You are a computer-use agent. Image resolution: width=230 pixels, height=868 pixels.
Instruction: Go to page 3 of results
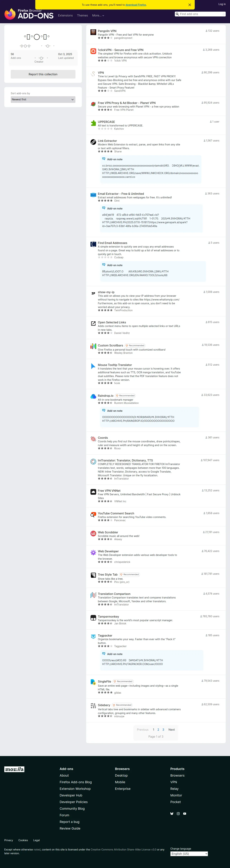[x=163, y=730]
